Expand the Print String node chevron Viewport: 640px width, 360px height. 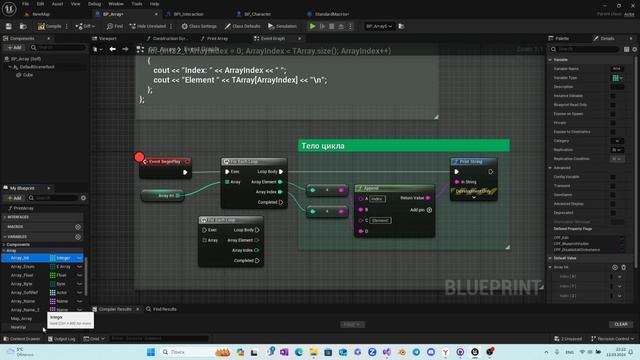(474, 198)
